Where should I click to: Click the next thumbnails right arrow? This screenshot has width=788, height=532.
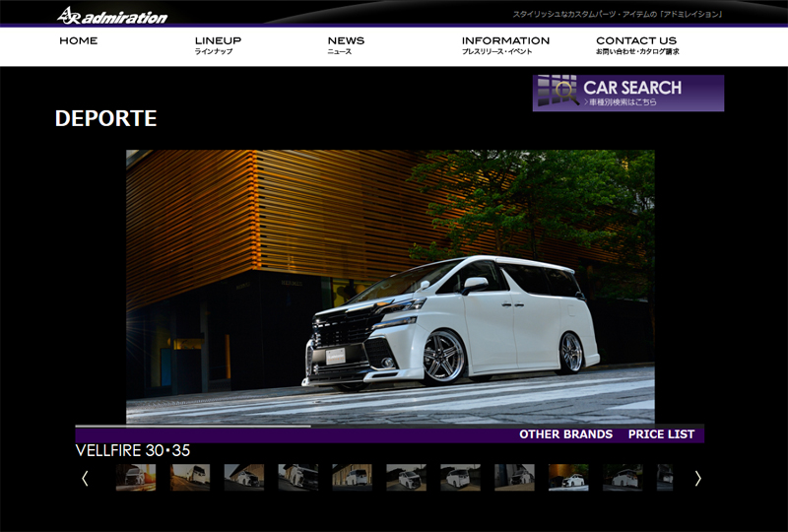tap(698, 478)
